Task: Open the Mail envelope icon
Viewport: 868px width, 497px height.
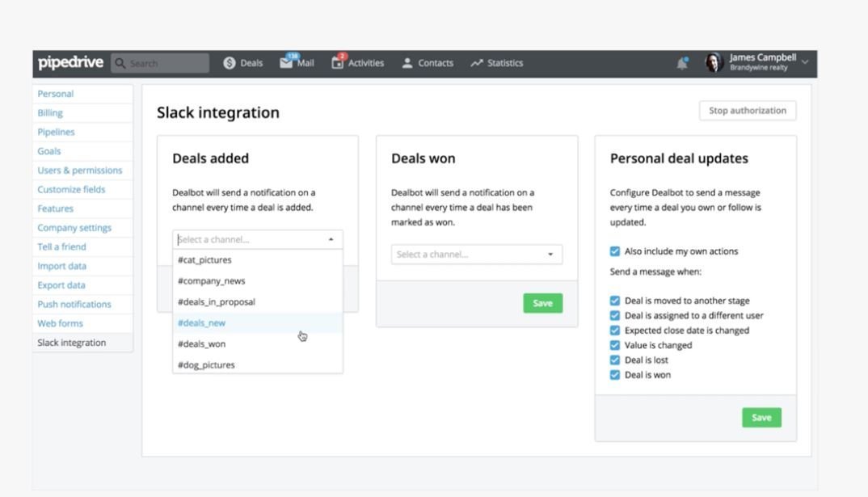Action: 286,62
